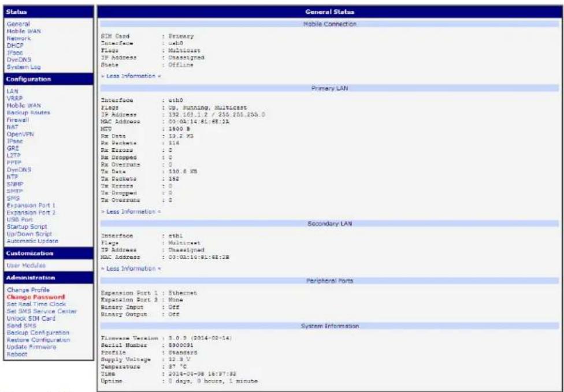
Task: Click the Secondary LAN MAC address value
Action: [x=199, y=257]
